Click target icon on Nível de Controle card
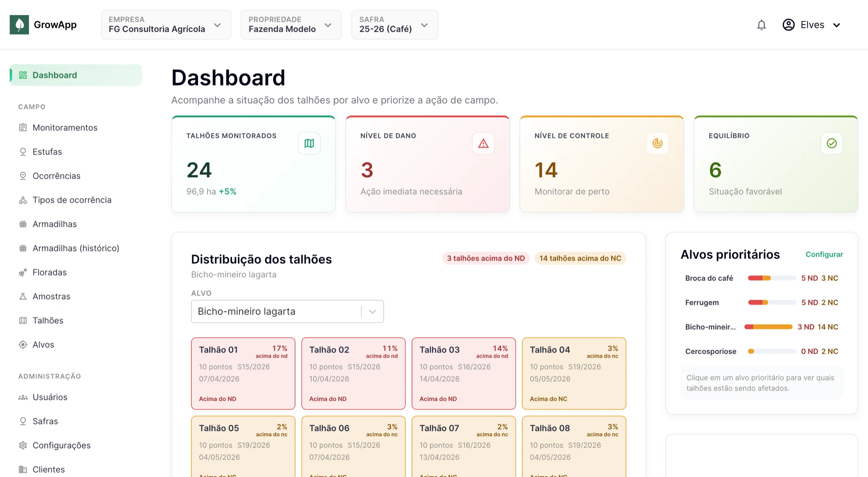This screenshot has height=477, width=868. coord(658,143)
